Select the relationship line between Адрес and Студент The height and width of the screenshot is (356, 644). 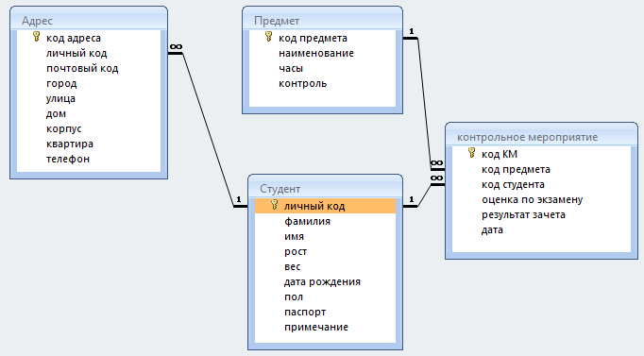coord(208,129)
